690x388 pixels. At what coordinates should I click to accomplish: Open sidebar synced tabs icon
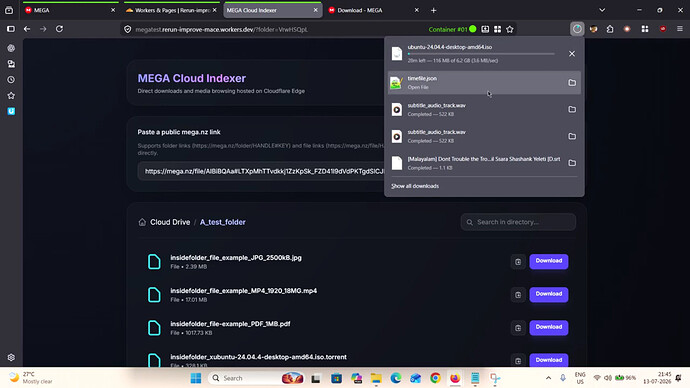pyautogui.click(x=11, y=64)
